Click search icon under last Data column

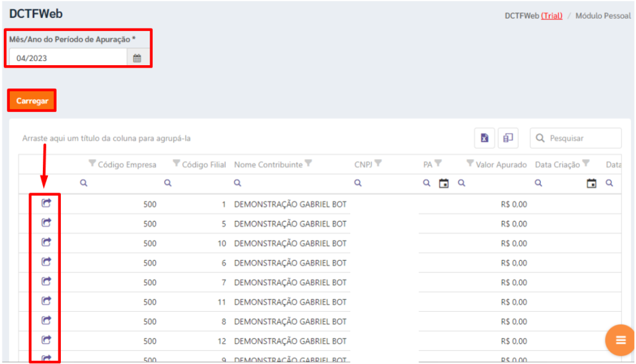tap(609, 183)
